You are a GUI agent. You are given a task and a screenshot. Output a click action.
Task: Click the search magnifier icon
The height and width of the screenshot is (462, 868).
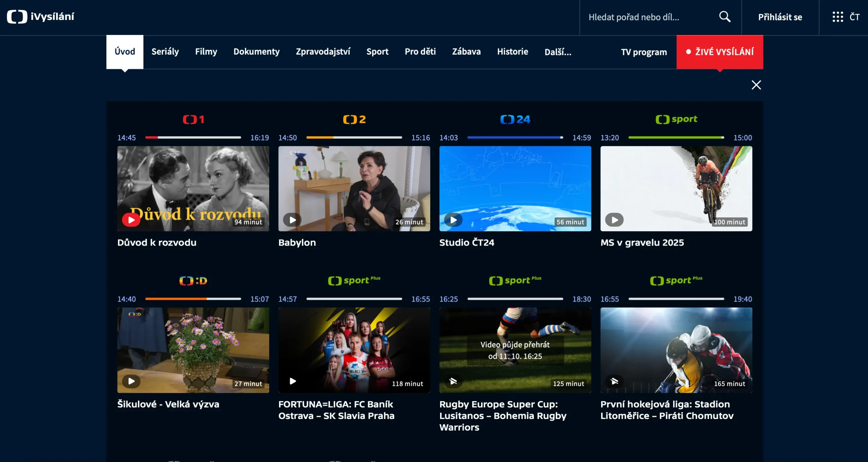[725, 17]
